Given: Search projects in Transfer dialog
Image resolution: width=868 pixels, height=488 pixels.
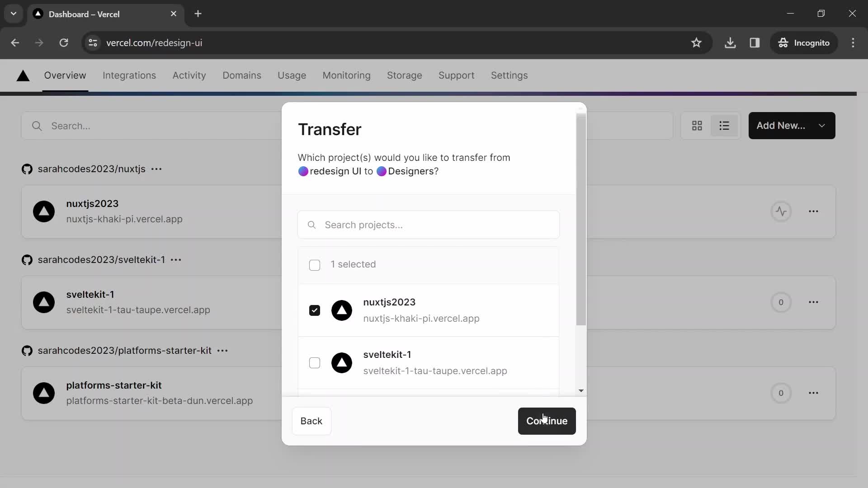Looking at the screenshot, I should tap(429, 225).
